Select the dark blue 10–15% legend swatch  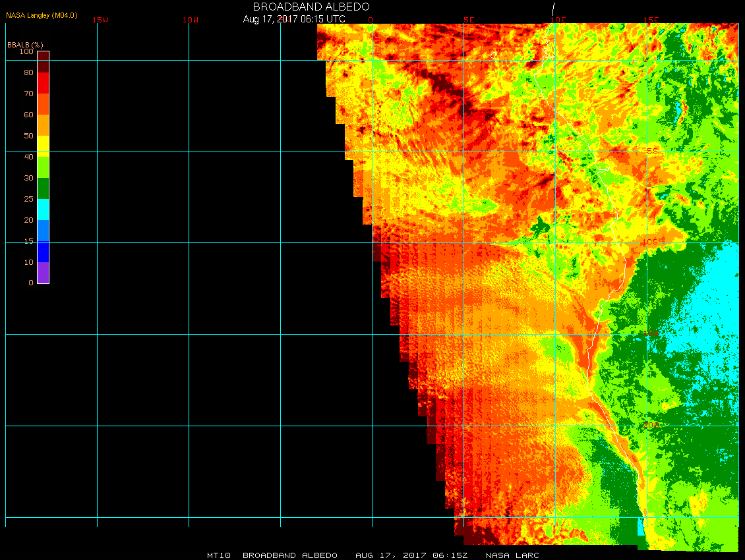[43, 252]
